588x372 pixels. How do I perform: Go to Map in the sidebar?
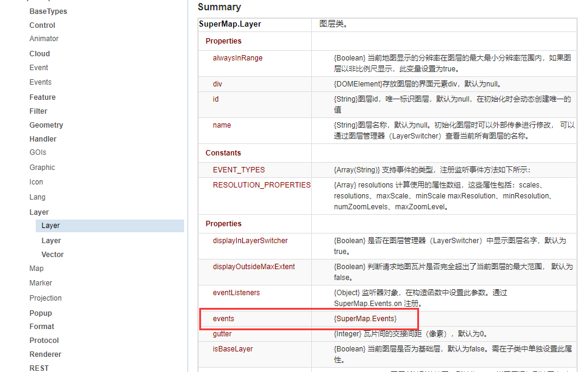(x=36, y=269)
